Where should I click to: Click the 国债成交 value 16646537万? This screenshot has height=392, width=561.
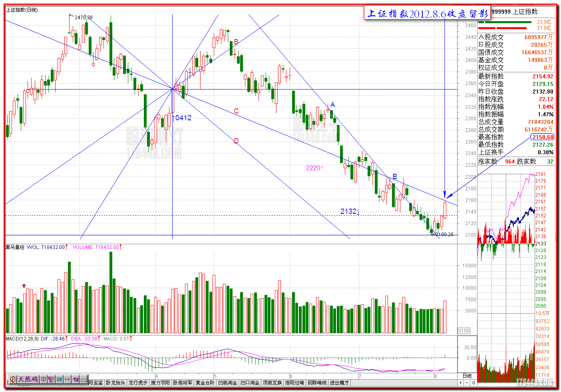point(537,52)
